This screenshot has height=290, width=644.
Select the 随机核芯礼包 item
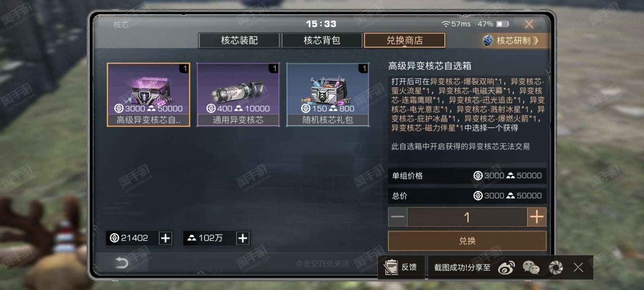click(x=328, y=95)
